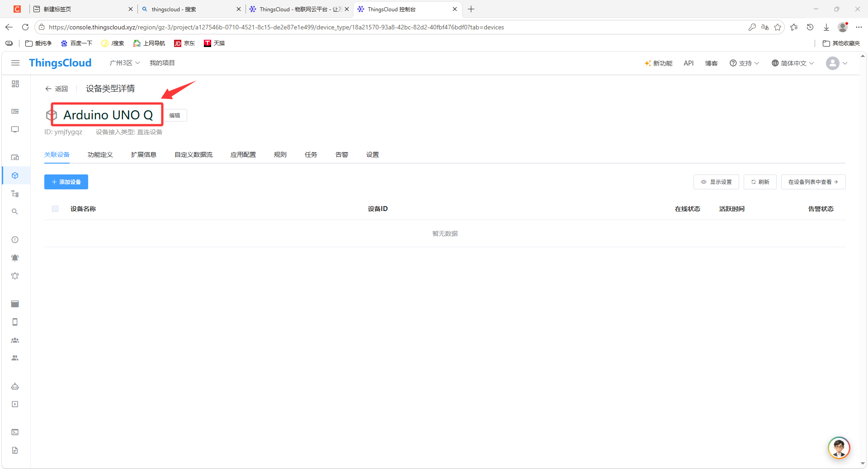Switch to the 功能定义 tab

pyautogui.click(x=100, y=155)
